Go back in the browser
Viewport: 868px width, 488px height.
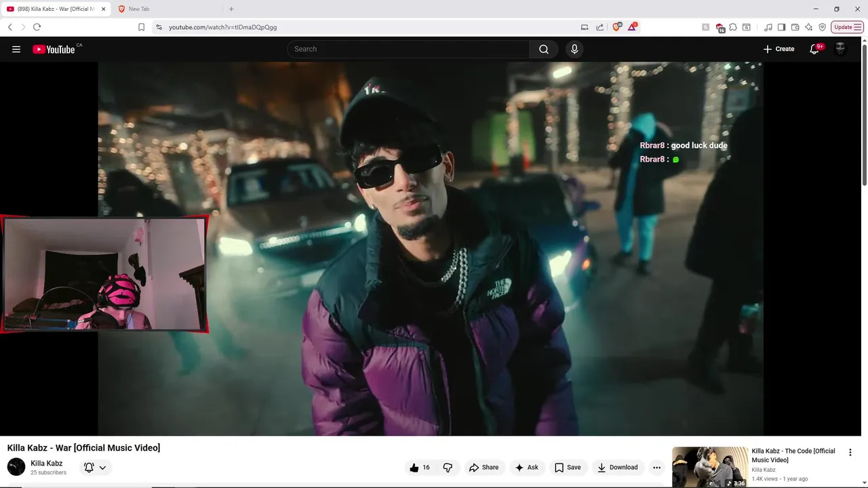(9, 27)
